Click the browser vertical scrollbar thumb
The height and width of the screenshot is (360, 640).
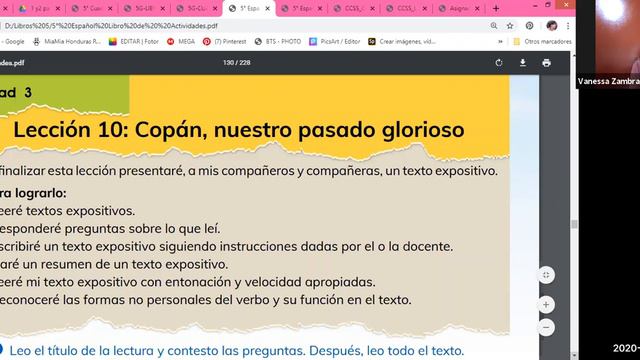click(574, 224)
